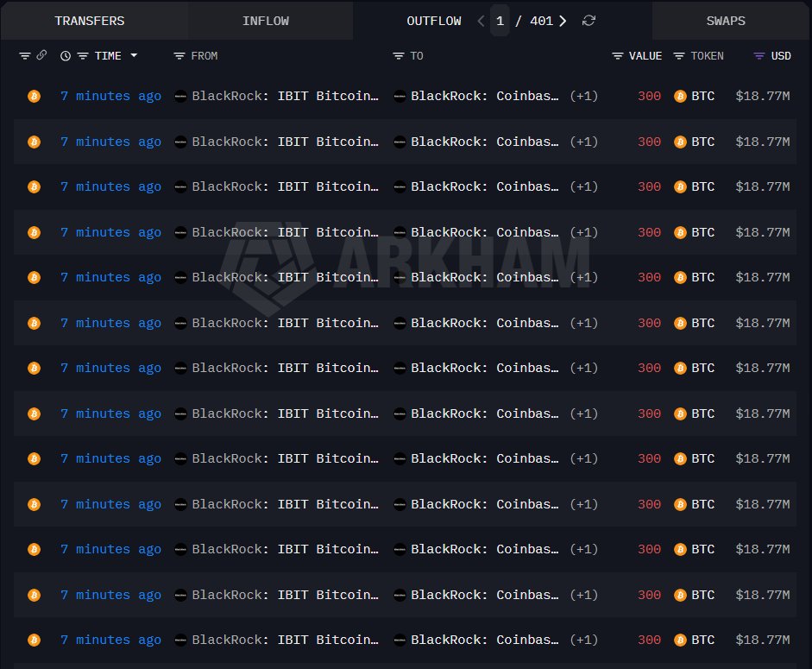Click the Bitcoin chain icon in first row

click(x=35, y=96)
